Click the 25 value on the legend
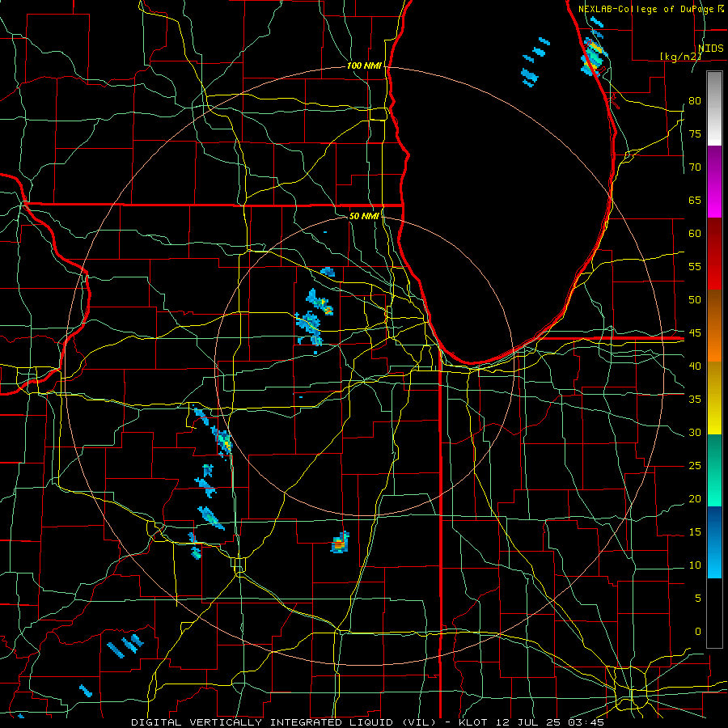Screen dimensions: 728x728 tap(695, 466)
